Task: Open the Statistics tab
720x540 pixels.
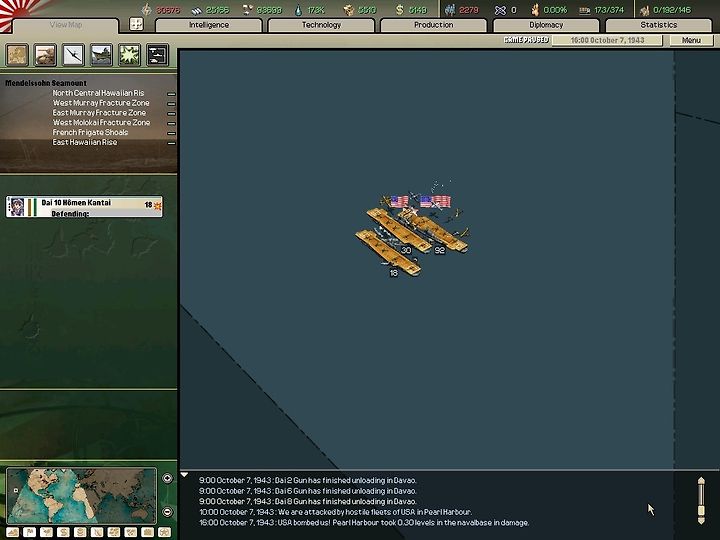Action: (658, 25)
